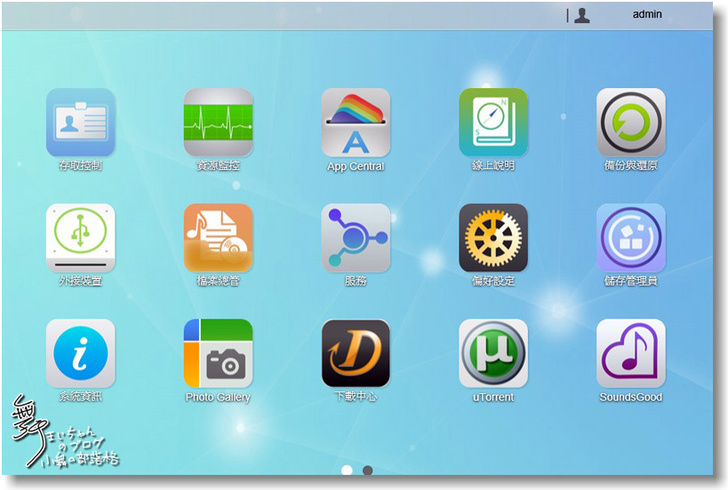Click the SoundsGood text label
The height and width of the screenshot is (490, 728).
point(631,397)
